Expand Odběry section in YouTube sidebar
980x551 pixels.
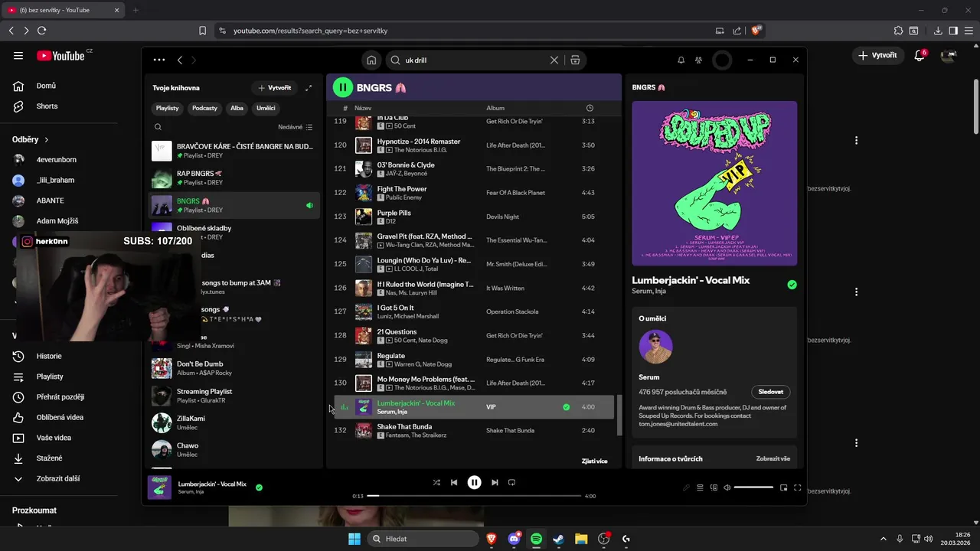click(x=31, y=139)
